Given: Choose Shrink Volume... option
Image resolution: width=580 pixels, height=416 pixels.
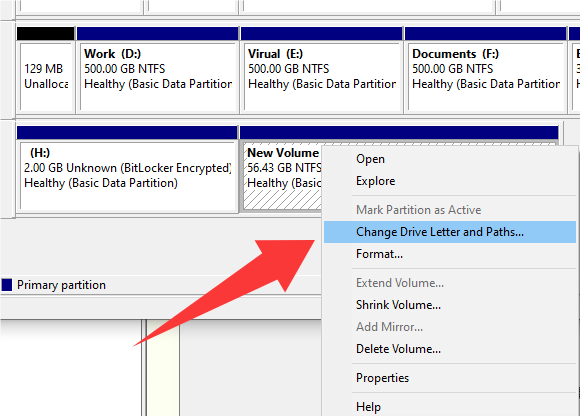Looking at the screenshot, I should 449,305.
